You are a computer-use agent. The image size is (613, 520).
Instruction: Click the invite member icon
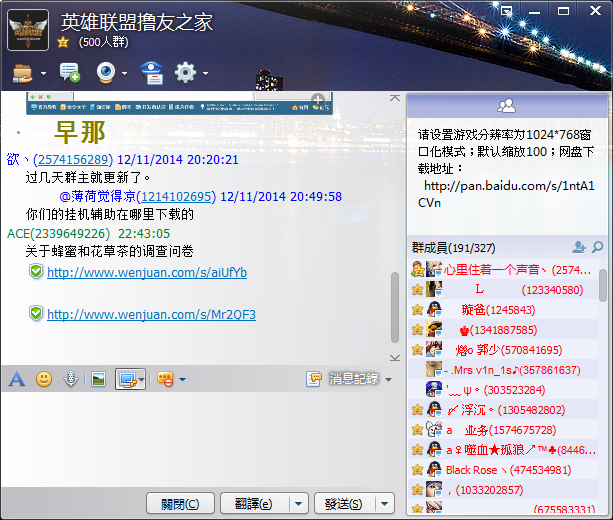(x=579, y=247)
